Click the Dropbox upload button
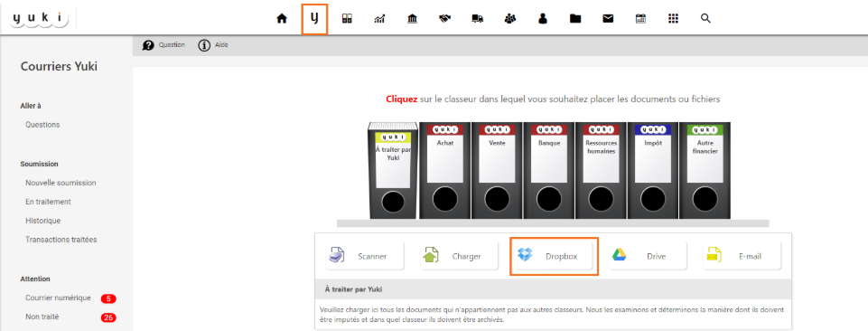Viewport: 868px width, 331px height. pos(554,256)
